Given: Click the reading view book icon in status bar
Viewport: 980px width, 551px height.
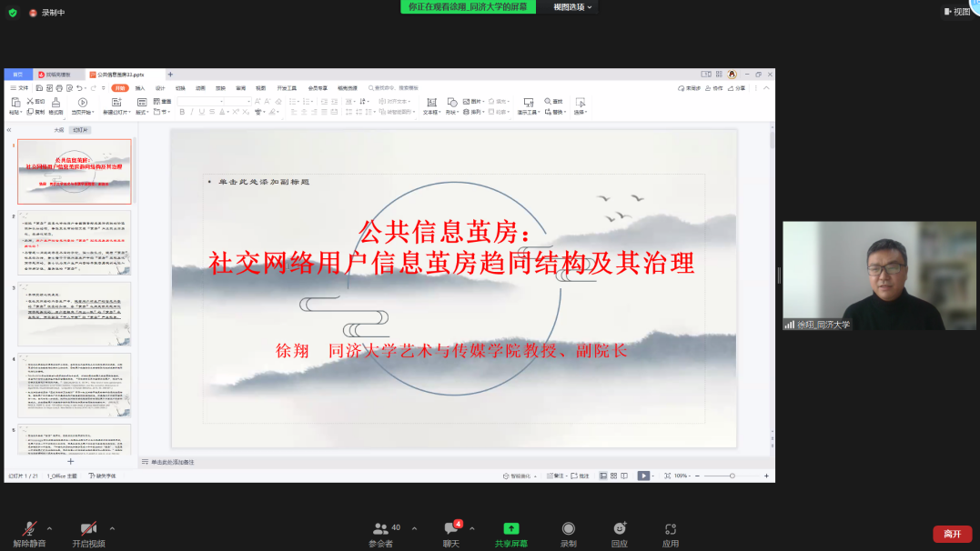Looking at the screenshot, I should pos(623,476).
